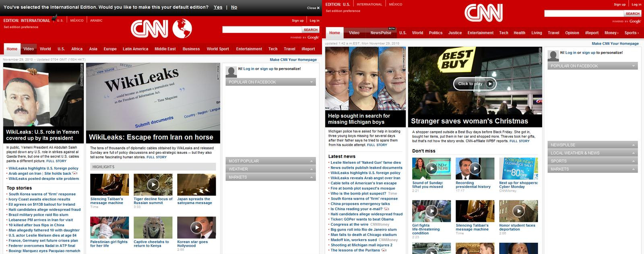Viewport: 644px width, 254px height.
Task: Open WikiLeaks Escape from Iran story image
Action: [153, 97]
